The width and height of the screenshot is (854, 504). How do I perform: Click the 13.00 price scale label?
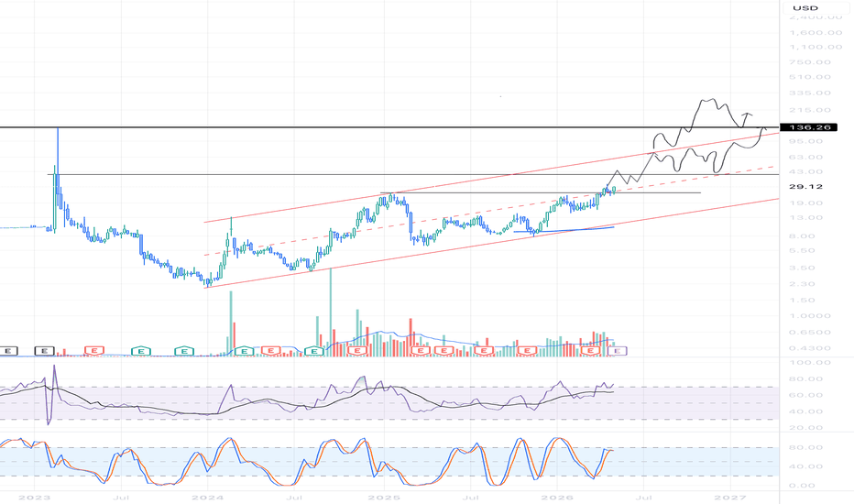[x=805, y=217]
